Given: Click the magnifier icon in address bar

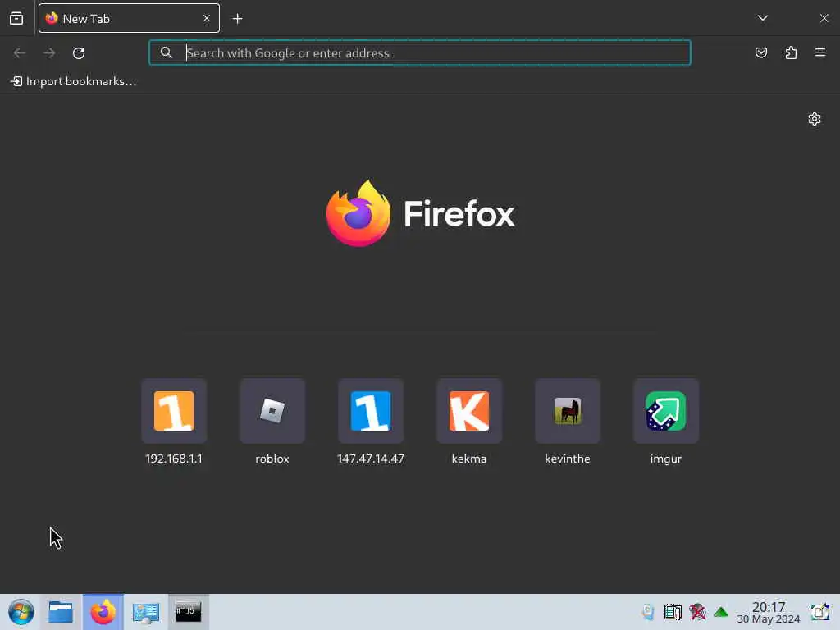Looking at the screenshot, I should pyautogui.click(x=166, y=52).
